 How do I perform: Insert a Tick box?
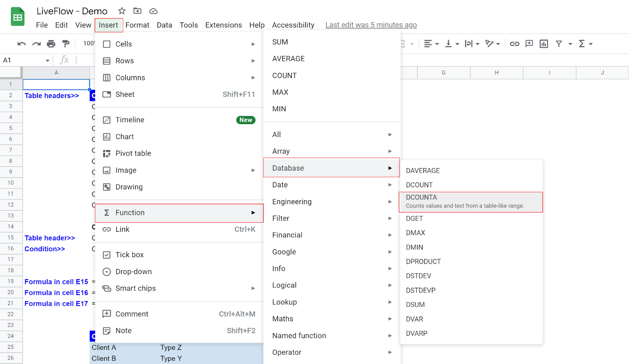(x=179, y=255)
